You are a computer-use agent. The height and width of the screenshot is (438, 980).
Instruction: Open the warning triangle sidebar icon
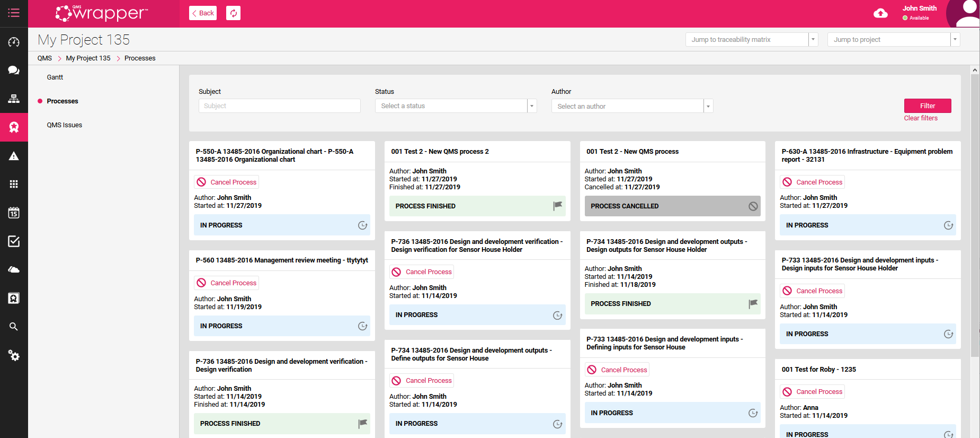(x=14, y=156)
